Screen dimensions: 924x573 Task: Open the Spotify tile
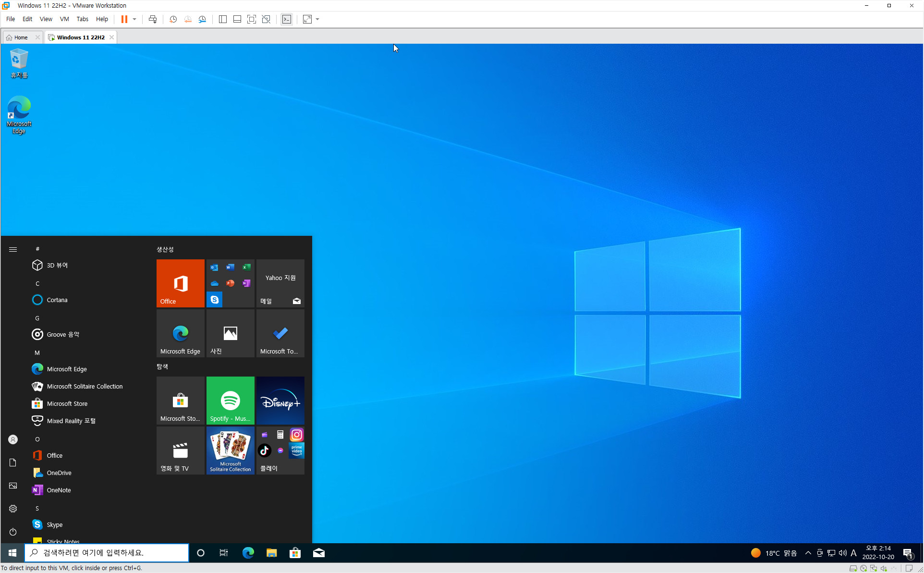pyautogui.click(x=230, y=401)
